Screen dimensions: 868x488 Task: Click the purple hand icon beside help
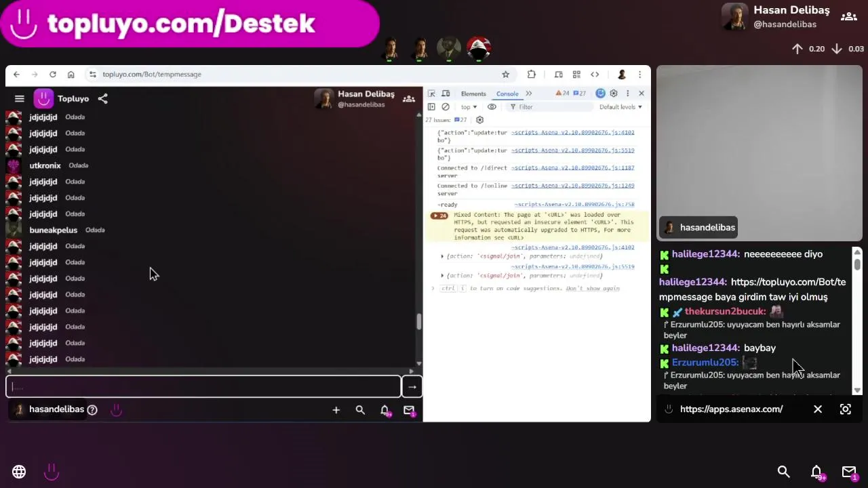coord(116,410)
